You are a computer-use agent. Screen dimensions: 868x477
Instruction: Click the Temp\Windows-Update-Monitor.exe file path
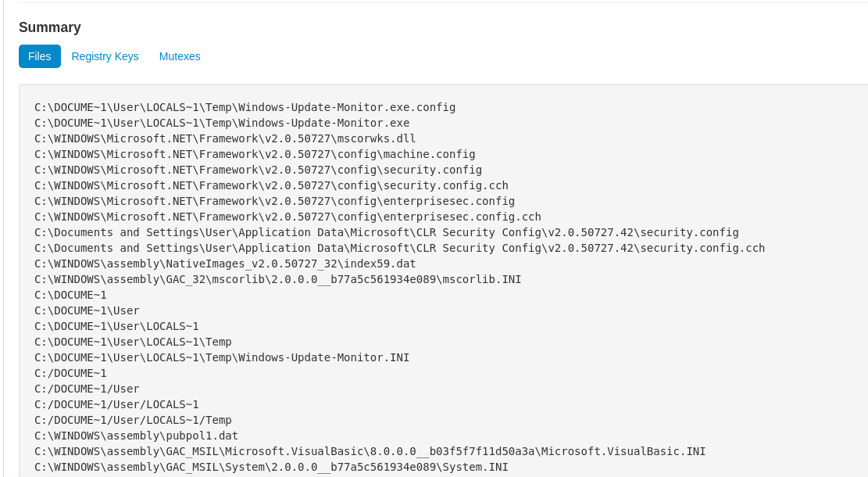(x=222, y=123)
